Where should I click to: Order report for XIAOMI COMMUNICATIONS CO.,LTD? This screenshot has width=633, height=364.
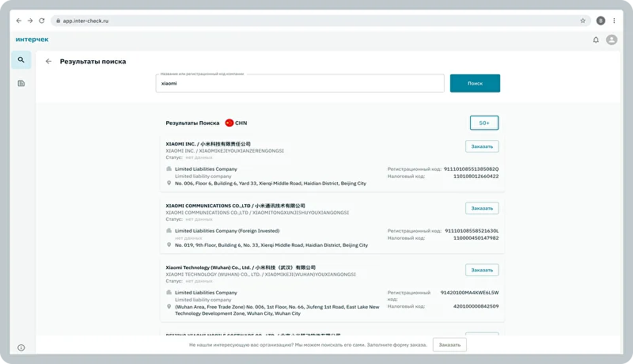(482, 208)
